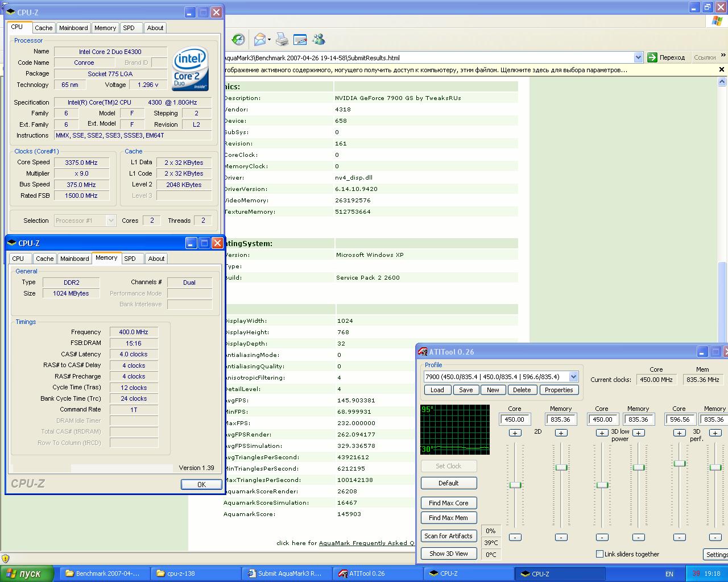Open the mail icon dropdown arrow
Screen dimensions: 728x582
click(x=269, y=39)
